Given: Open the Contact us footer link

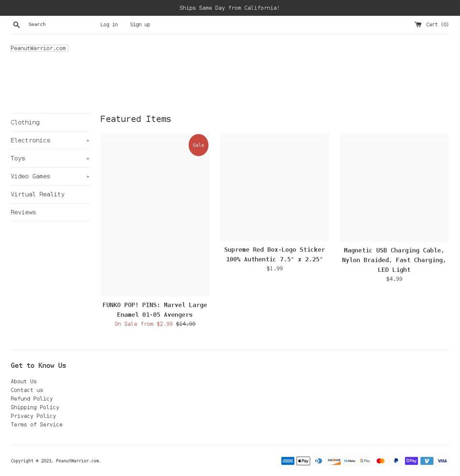Looking at the screenshot, I should (x=27, y=390).
